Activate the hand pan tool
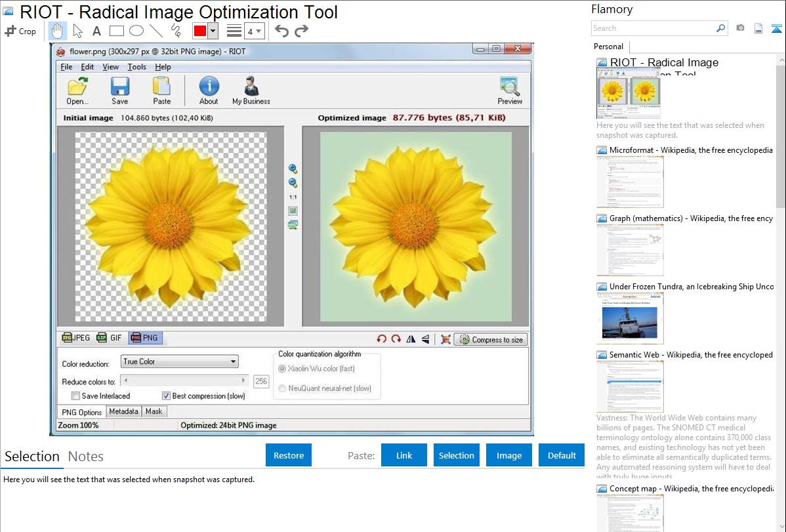 (57, 31)
